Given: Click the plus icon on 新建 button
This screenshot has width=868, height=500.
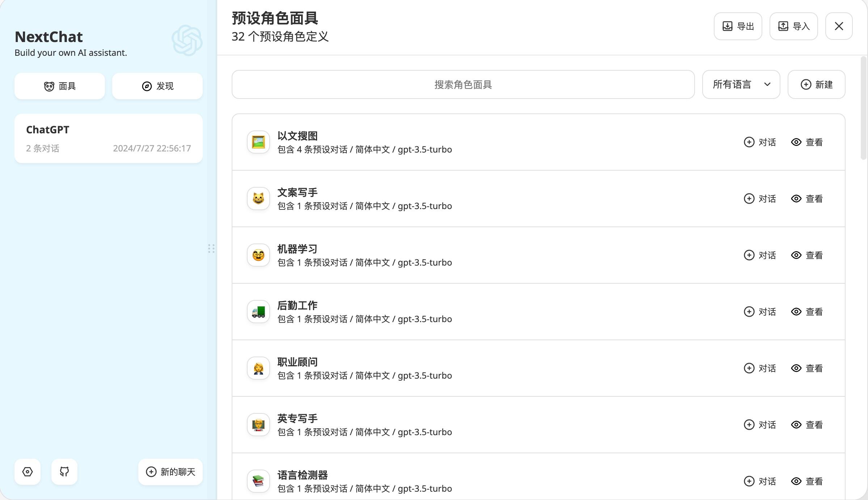Looking at the screenshot, I should coord(805,84).
